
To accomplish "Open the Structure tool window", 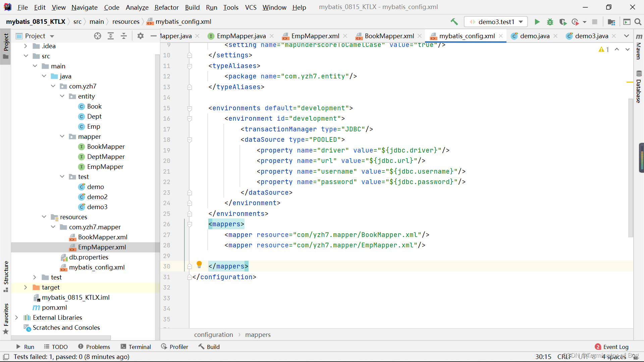I will (x=6, y=276).
